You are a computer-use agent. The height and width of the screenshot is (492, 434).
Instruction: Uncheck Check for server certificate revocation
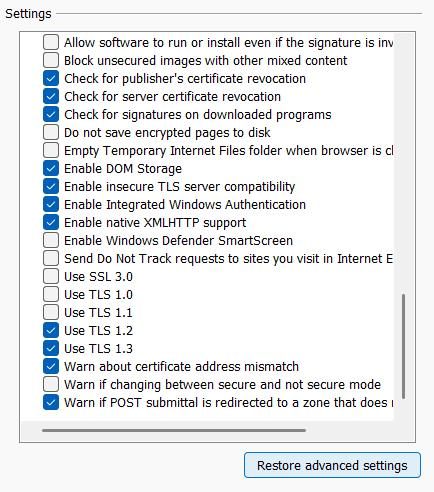(x=51, y=96)
